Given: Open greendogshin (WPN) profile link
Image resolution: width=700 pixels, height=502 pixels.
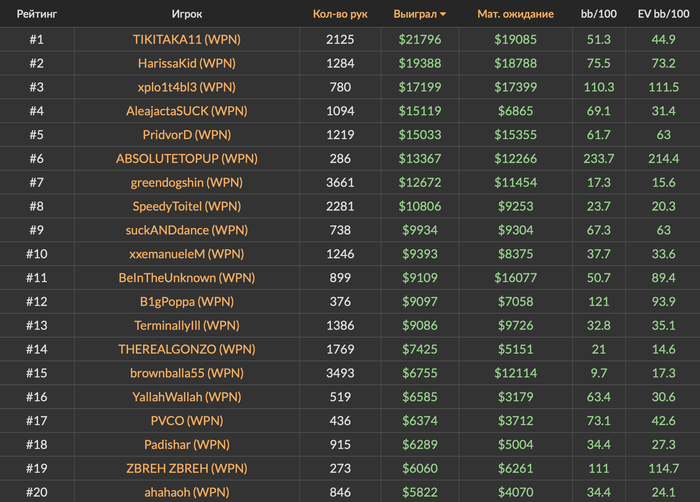Looking at the screenshot, I should 187,183.
